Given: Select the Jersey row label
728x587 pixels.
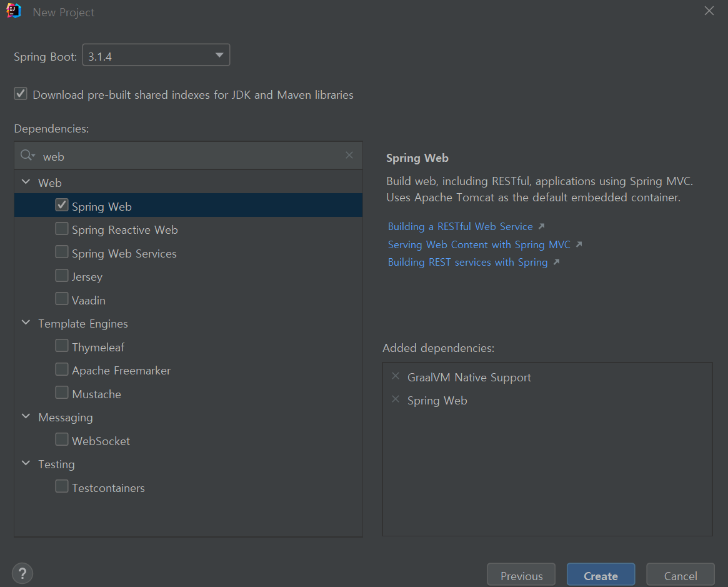Looking at the screenshot, I should pos(87,277).
